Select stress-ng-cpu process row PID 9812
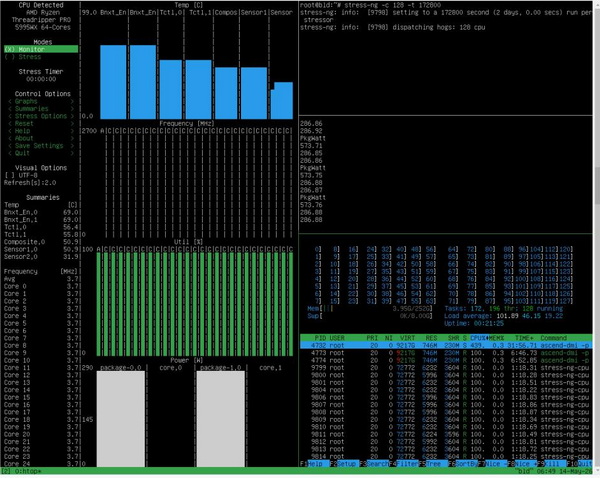Viewport: 600px width, 478px height. coord(446,442)
